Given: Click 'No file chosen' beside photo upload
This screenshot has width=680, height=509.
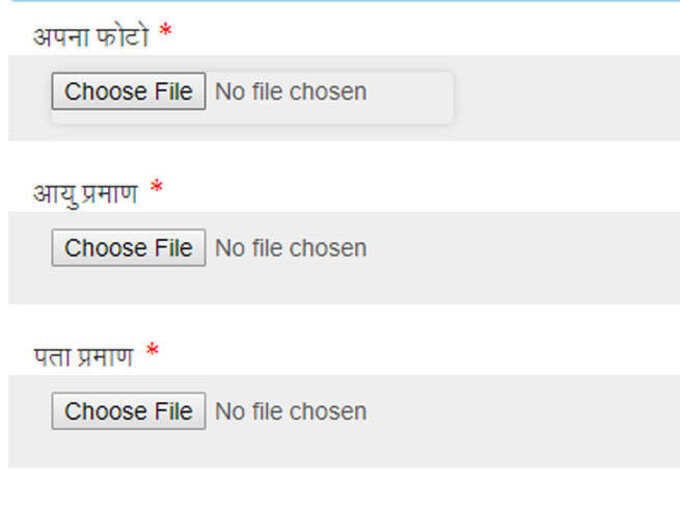Looking at the screenshot, I should pos(291,92).
